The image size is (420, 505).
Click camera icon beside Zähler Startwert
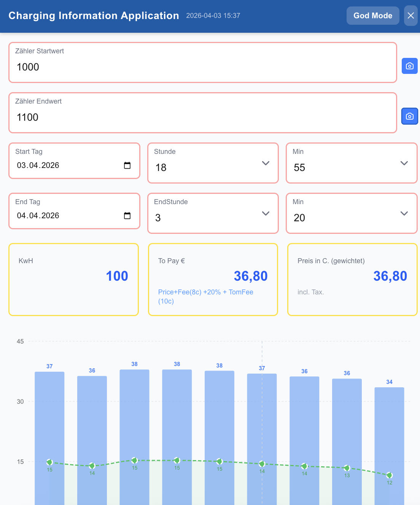[409, 66]
